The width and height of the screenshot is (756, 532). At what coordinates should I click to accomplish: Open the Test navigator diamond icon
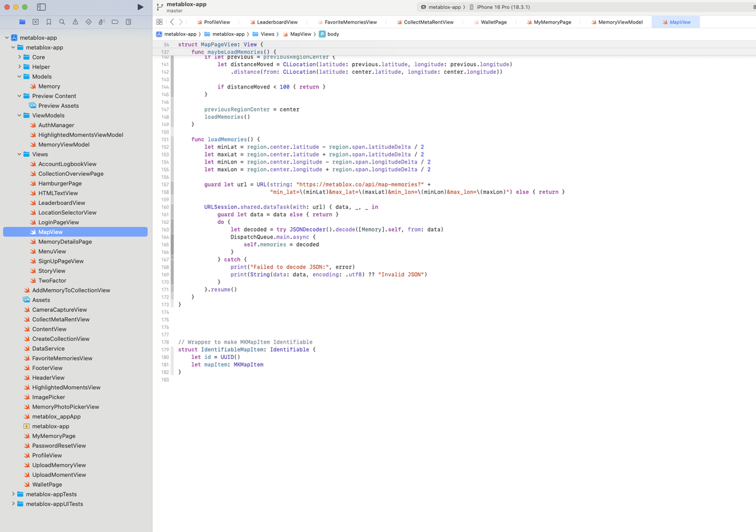(89, 22)
